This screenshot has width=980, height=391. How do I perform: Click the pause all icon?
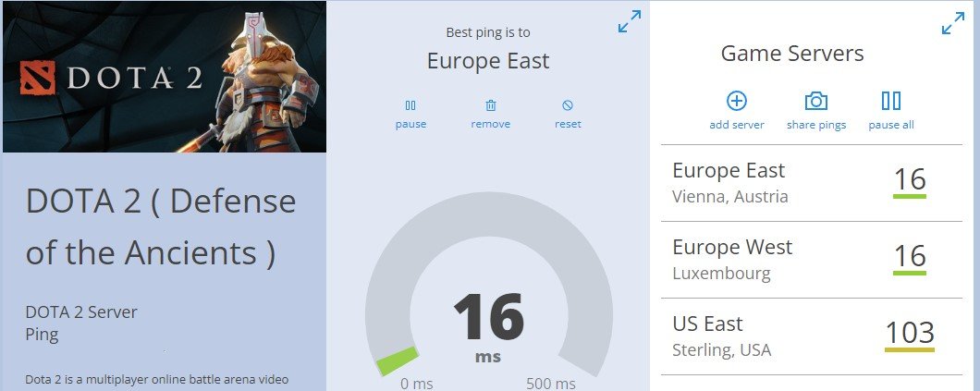(891, 101)
